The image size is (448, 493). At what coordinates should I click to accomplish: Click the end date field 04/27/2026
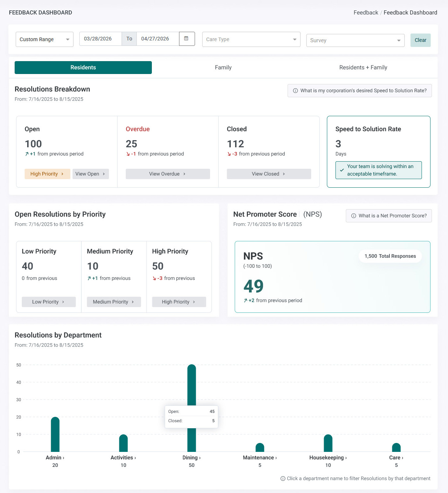point(158,39)
